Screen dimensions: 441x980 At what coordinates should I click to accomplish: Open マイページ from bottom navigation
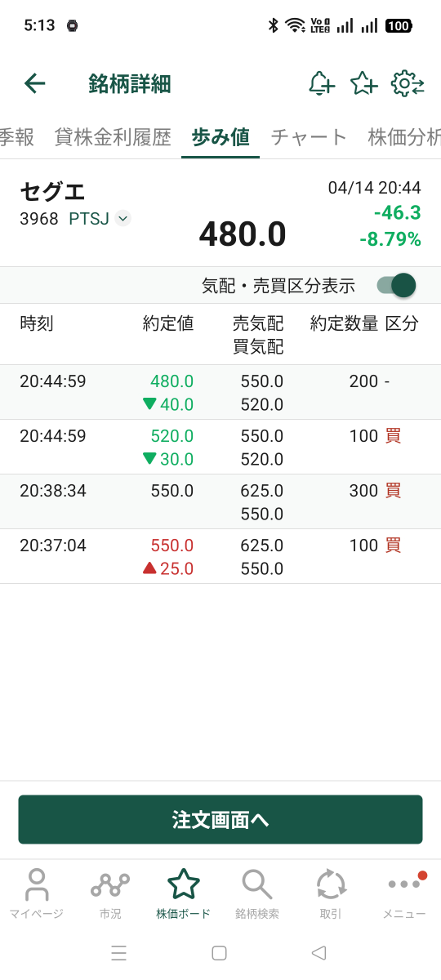coord(36,894)
